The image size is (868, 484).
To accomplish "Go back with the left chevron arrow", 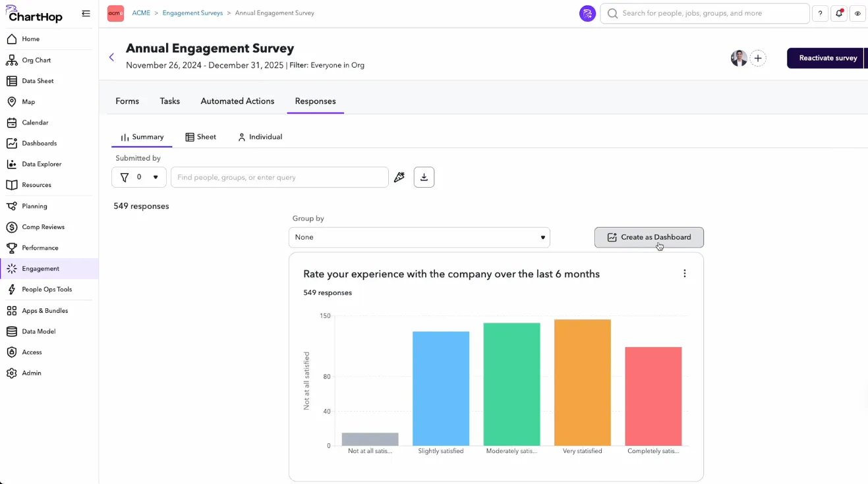I will [x=111, y=57].
